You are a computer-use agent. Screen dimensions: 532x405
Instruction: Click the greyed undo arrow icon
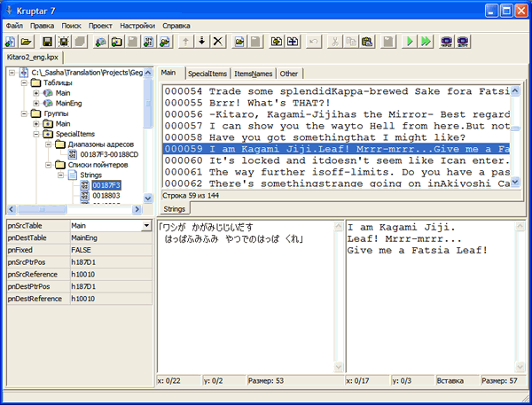click(x=314, y=42)
